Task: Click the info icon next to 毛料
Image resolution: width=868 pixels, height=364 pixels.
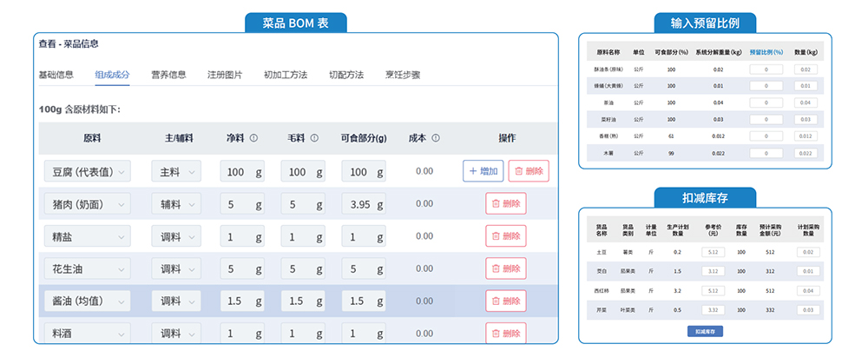Action: (x=314, y=137)
